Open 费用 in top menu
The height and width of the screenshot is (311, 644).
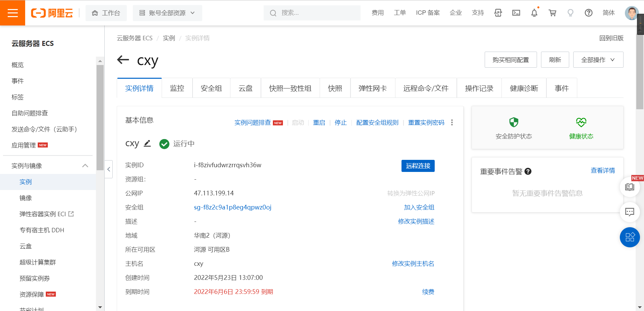378,13
